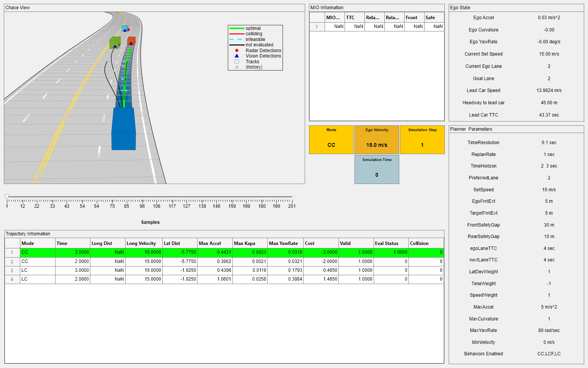The height and width of the screenshot is (368, 588).
Task: Click the green optimal line legend entry
Action: [x=237, y=28]
